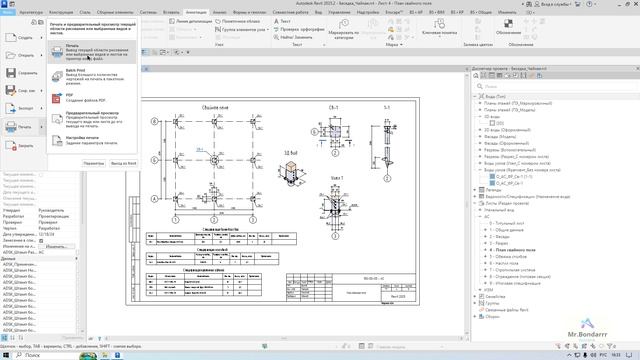Select sheet 2 - Фасады in browser
This screenshot has height=360, width=640.
click(499, 237)
